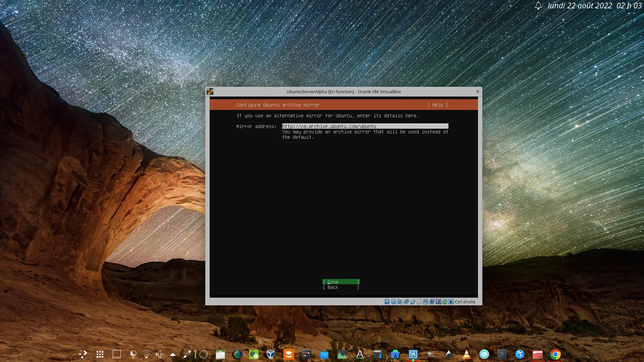Open the green lock password manager icon
The width and height of the screenshot is (644, 362).
pyautogui.click(x=254, y=354)
